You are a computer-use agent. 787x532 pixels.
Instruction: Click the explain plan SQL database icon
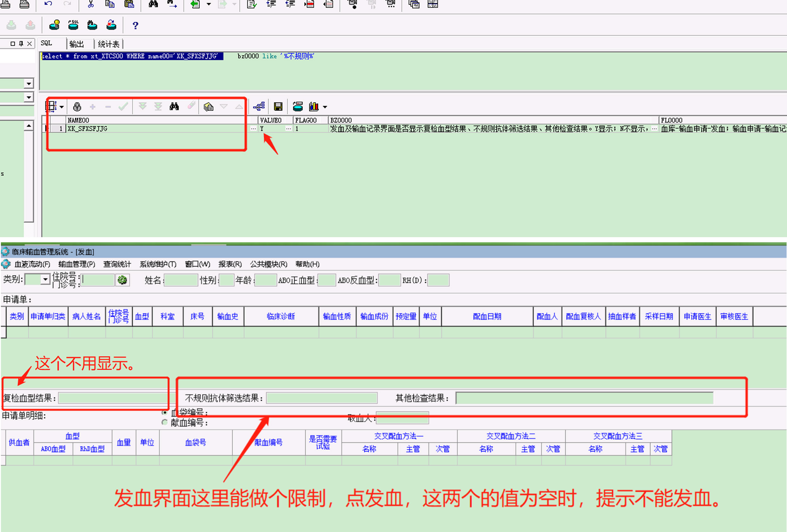73,25
